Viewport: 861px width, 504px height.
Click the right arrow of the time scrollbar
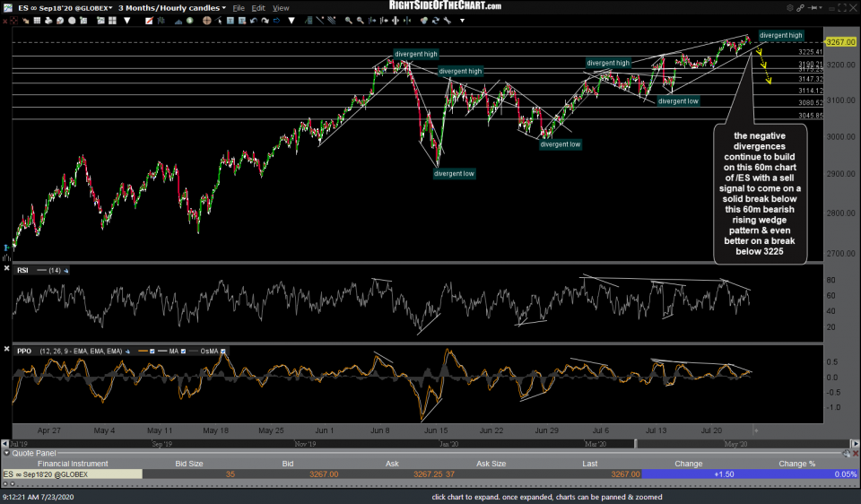855,444
